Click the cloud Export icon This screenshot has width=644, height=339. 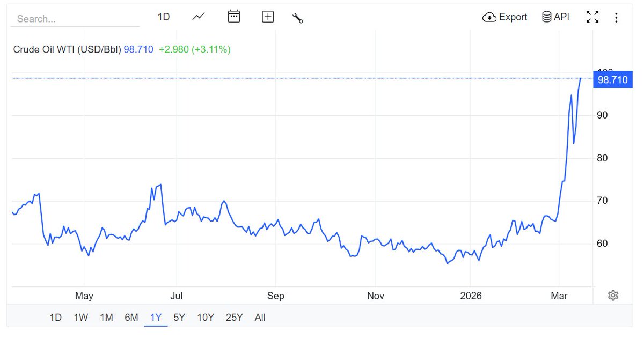pyautogui.click(x=489, y=17)
